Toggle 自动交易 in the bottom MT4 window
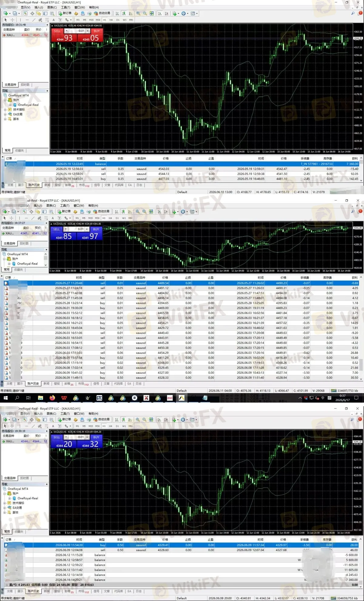 (102, 420)
